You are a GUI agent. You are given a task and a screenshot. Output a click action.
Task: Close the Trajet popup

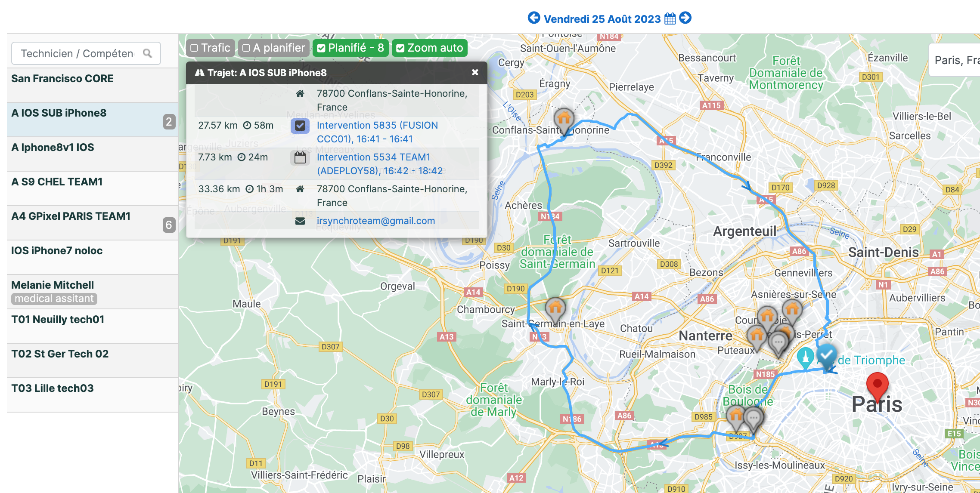point(475,72)
